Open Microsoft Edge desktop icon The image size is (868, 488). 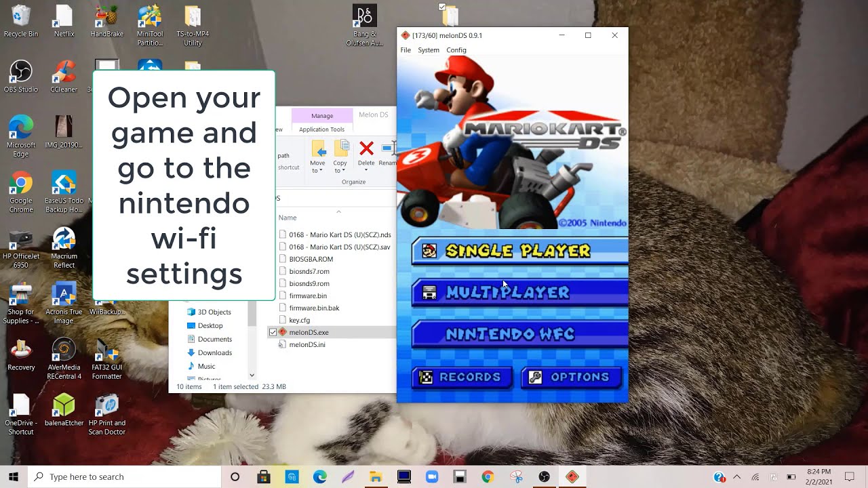(x=21, y=137)
